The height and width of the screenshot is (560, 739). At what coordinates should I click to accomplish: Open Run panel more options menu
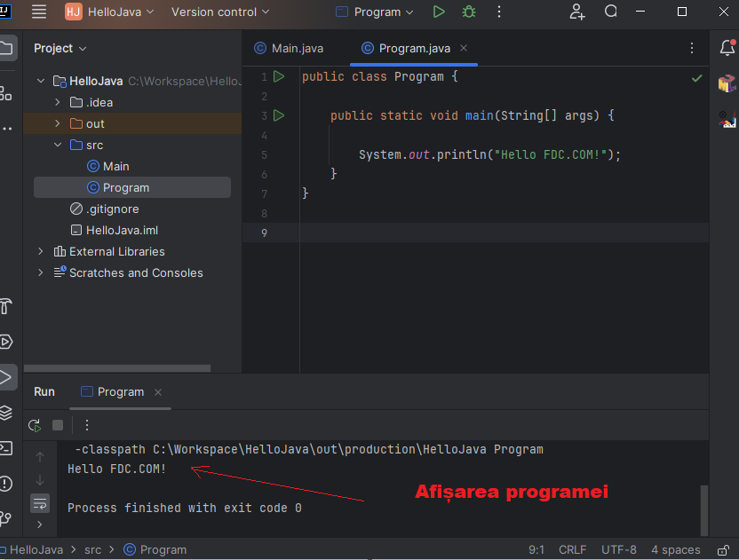(x=87, y=425)
